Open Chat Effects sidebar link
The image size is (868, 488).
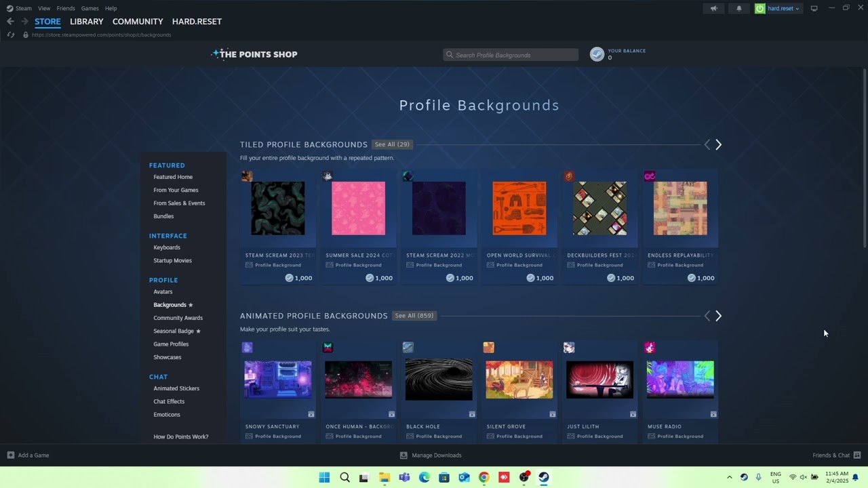click(169, 401)
